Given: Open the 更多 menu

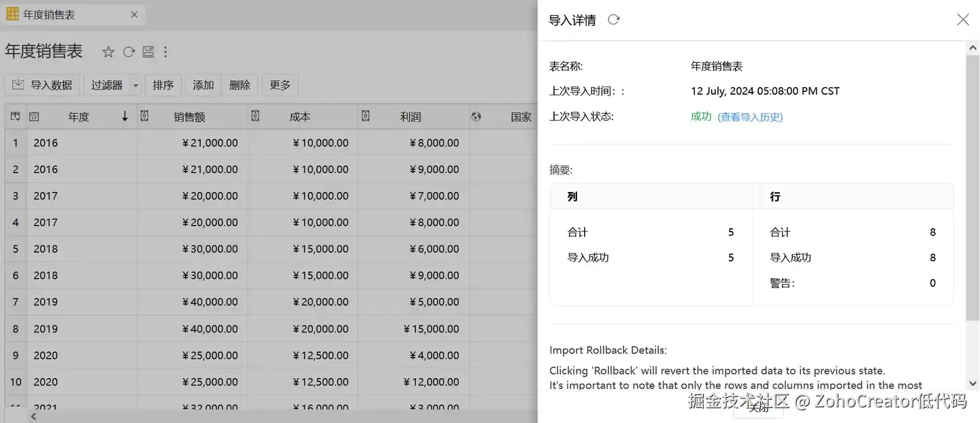Looking at the screenshot, I should [x=280, y=85].
